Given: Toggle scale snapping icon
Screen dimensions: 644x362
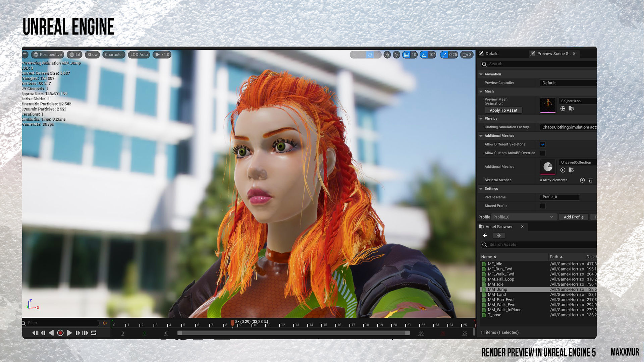Looking at the screenshot, I should (x=444, y=55).
